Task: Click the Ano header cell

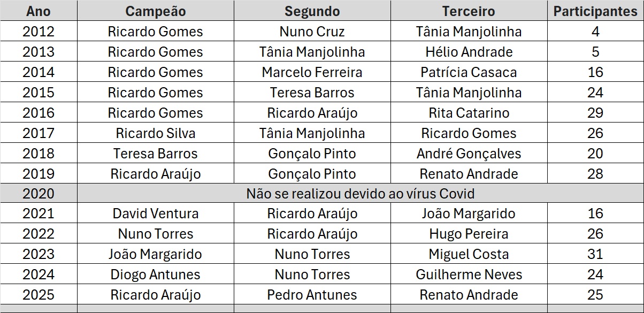Action: coord(39,11)
